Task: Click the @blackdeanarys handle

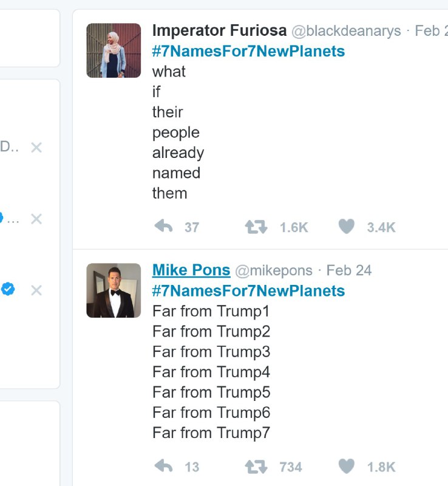Action: [x=346, y=31]
